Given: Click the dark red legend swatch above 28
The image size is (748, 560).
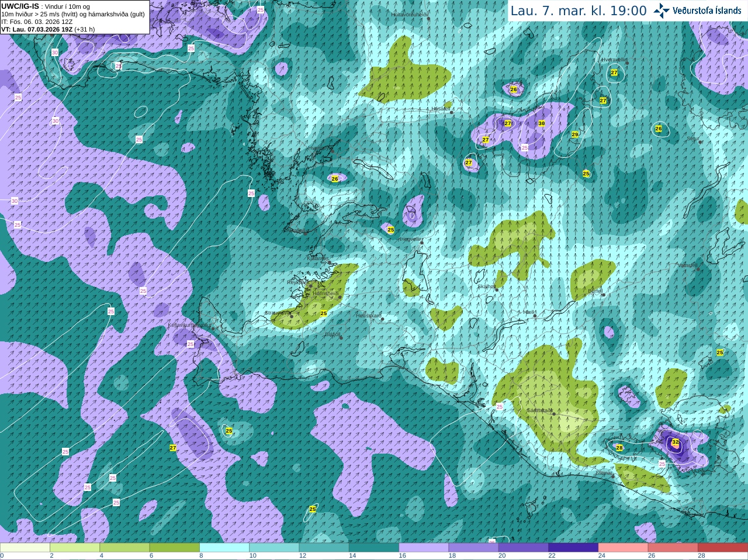Looking at the screenshot, I should point(723,548).
